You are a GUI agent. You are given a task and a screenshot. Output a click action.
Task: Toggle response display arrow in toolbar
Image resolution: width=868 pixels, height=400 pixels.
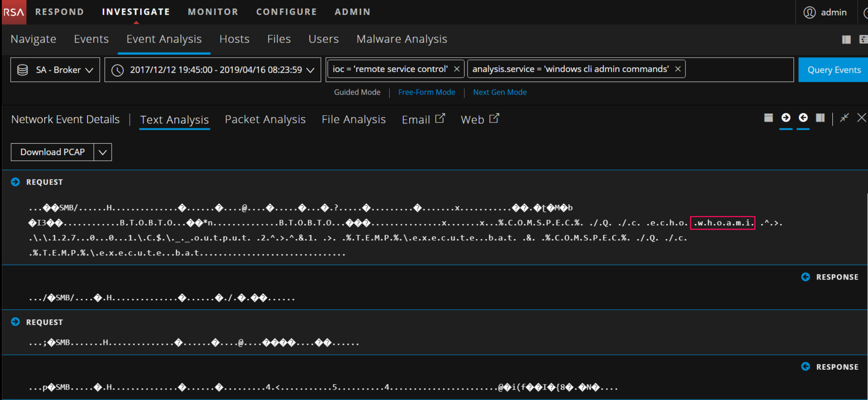(x=803, y=118)
